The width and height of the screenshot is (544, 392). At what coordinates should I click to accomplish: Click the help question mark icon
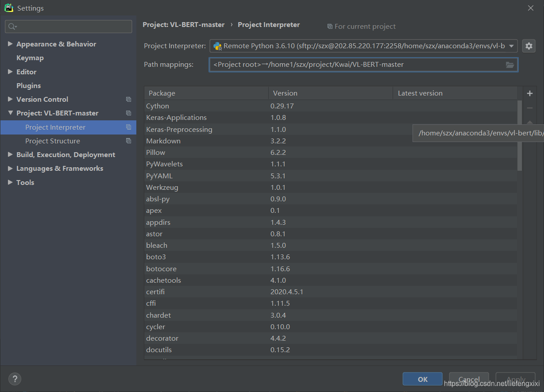pyautogui.click(x=15, y=379)
